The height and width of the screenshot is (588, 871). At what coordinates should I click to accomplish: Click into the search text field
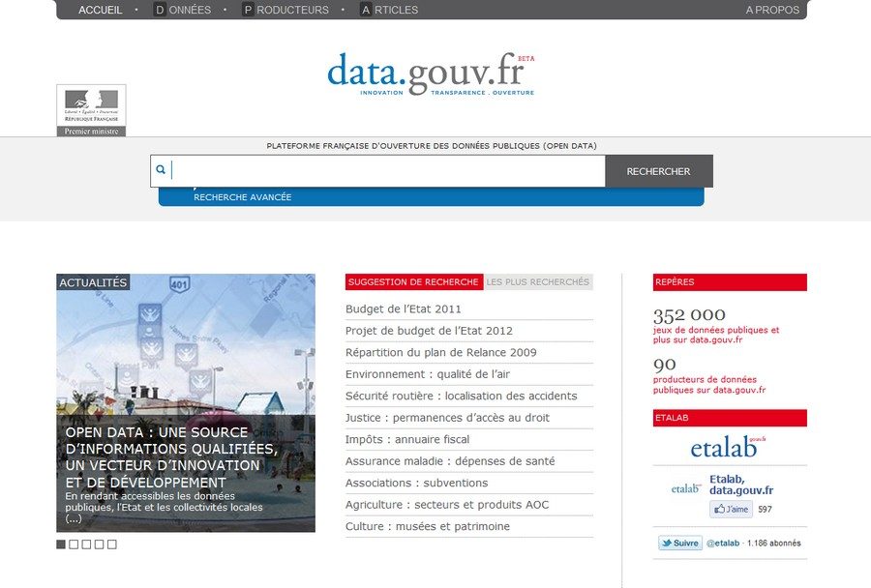click(x=387, y=171)
